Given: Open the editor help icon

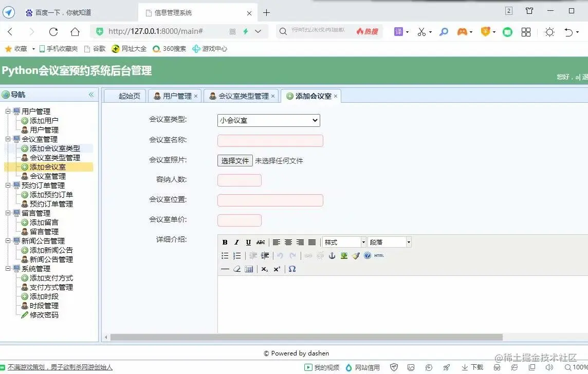Looking at the screenshot, I should point(367,255).
